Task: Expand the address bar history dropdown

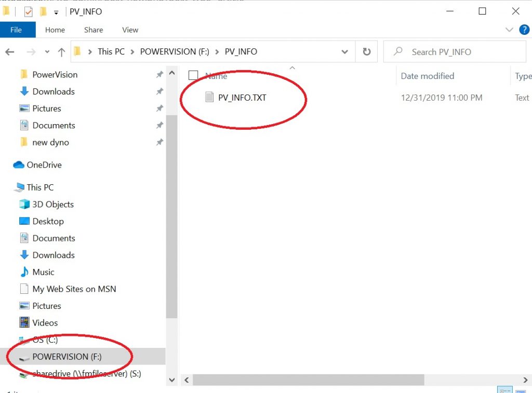Action: pos(344,52)
